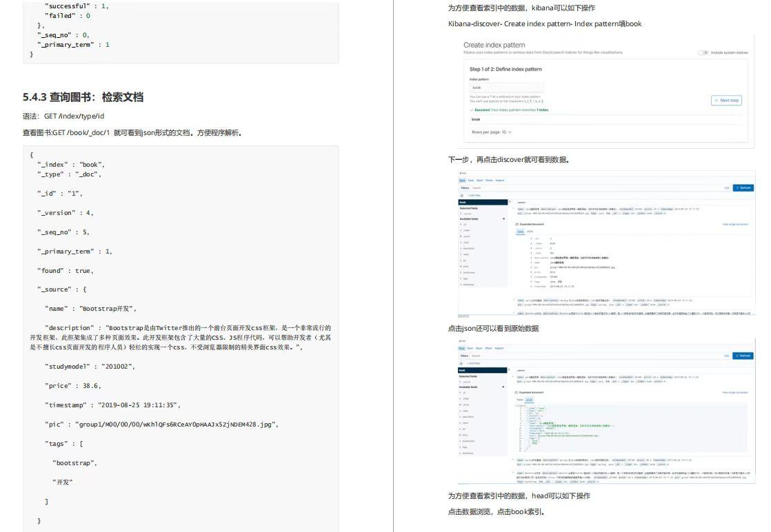Click the Filters search bar in table-view Discover screenshot
771x532 pixels.
tap(595, 187)
